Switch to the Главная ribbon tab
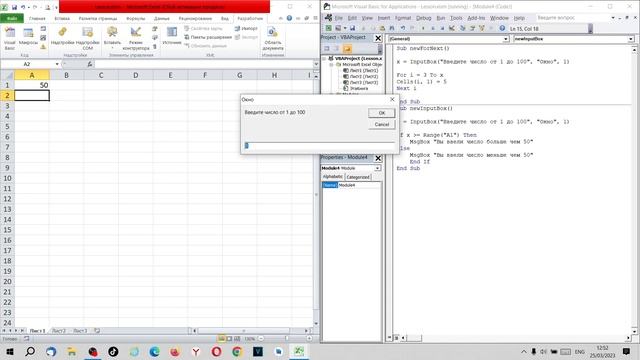 click(37, 18)
